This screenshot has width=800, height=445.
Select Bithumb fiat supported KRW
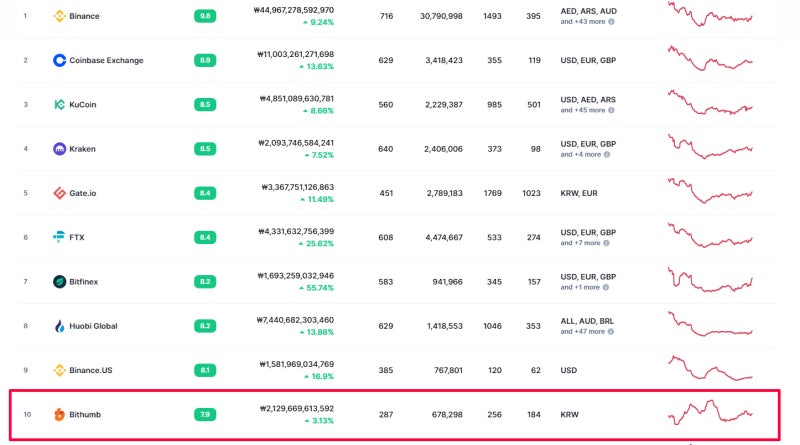569,414
